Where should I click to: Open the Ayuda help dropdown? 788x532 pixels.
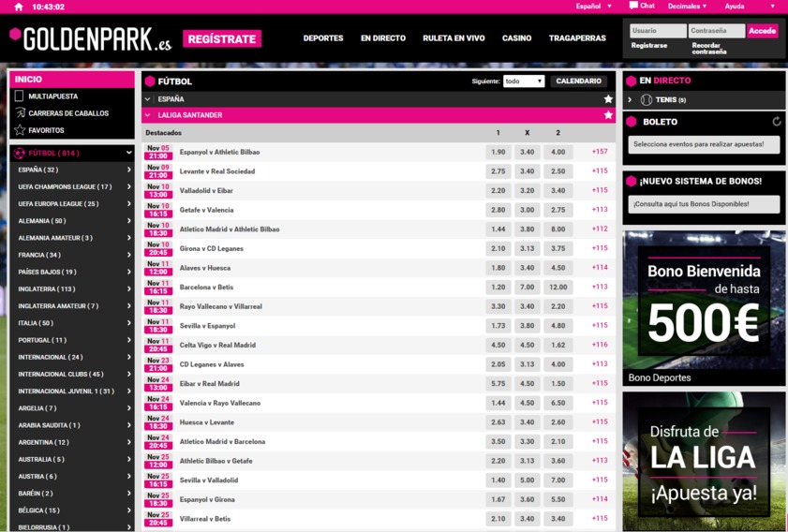click(x=750, y=6)
